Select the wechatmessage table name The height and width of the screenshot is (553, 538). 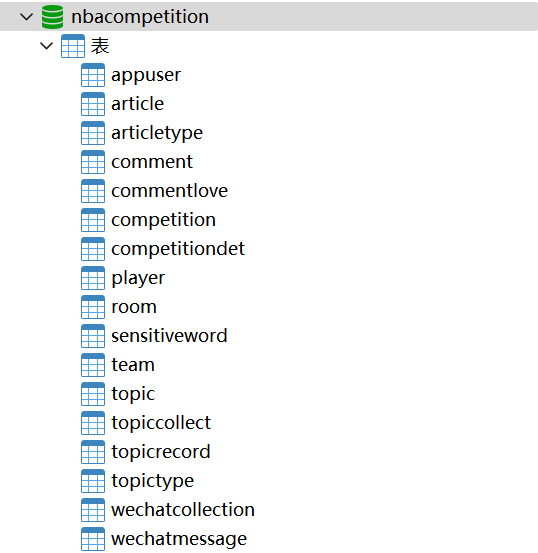(179, 540)
